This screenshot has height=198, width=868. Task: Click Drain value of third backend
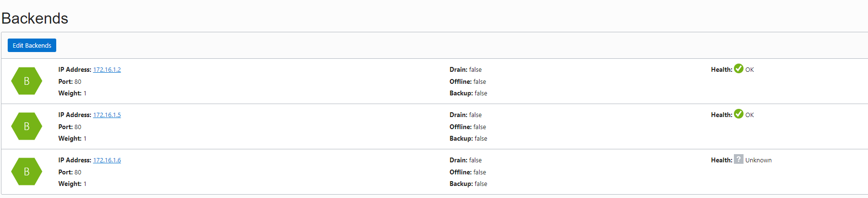475,160
